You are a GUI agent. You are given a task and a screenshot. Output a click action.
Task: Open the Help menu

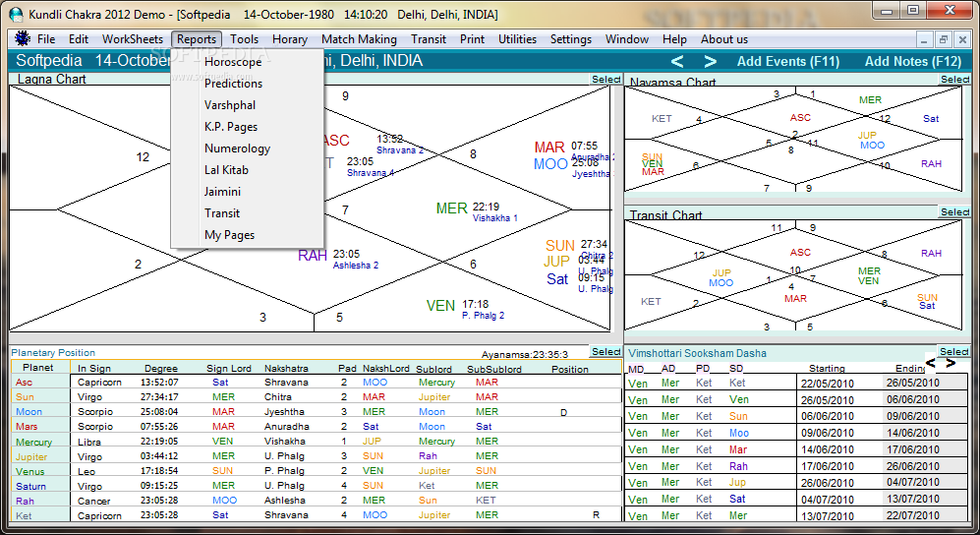coord(674,38)
